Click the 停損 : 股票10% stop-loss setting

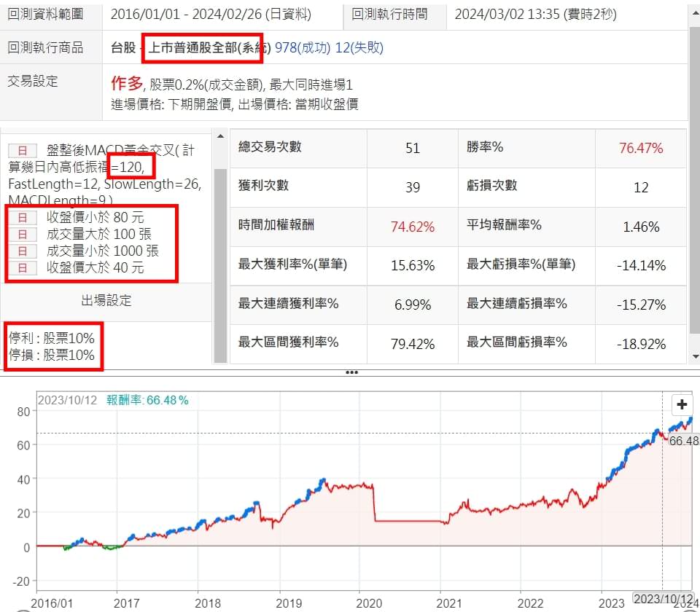52,355
